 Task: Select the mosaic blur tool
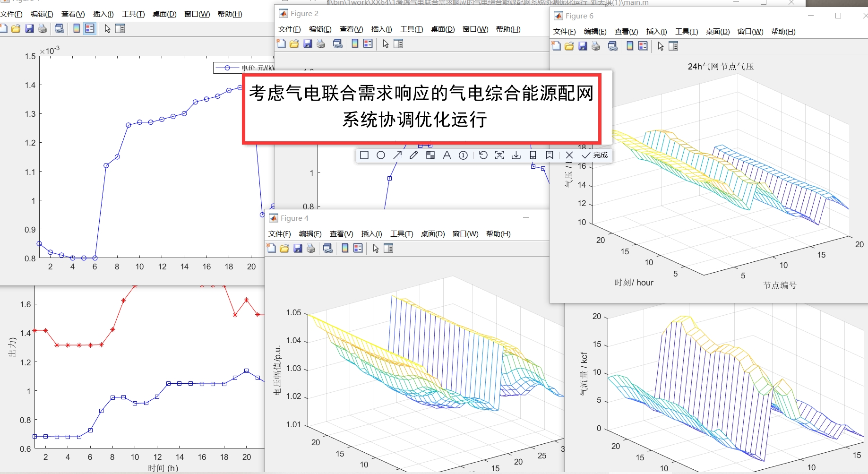pos(430,155)
